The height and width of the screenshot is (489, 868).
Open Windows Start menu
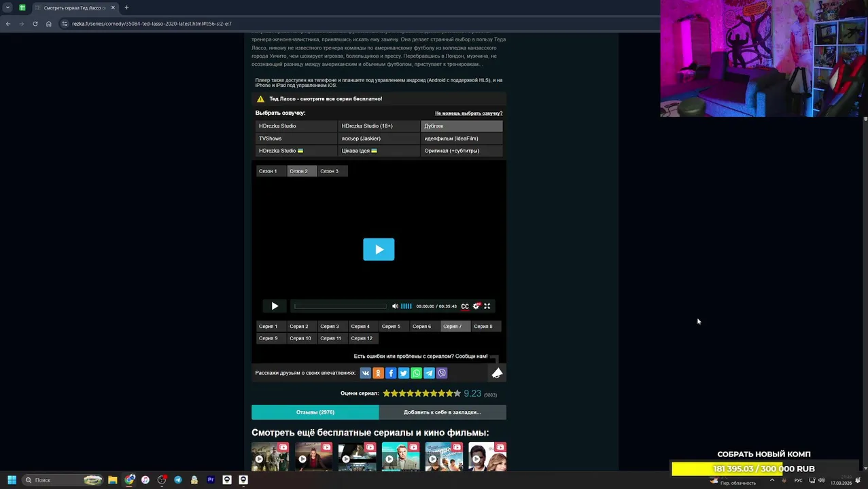point(12,480)
